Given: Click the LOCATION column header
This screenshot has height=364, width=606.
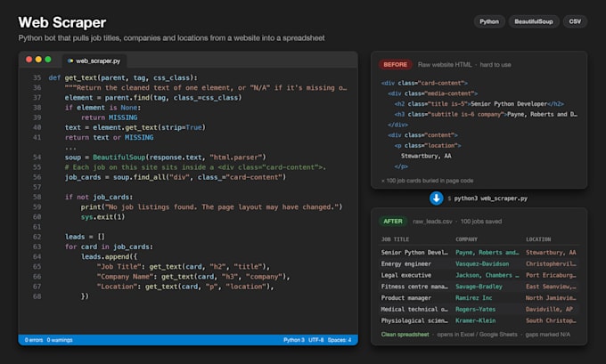Looking at the screenshot, I should (538, 239).
